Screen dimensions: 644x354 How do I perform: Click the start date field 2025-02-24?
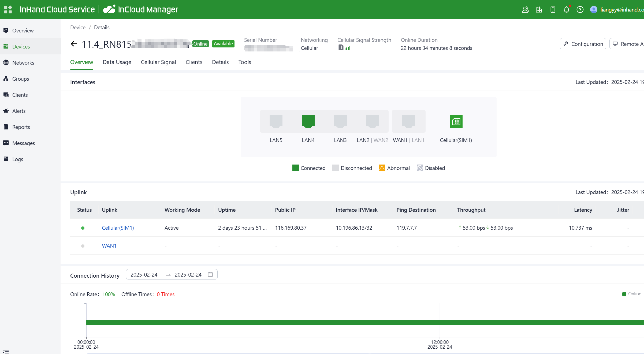pos(144,275)
